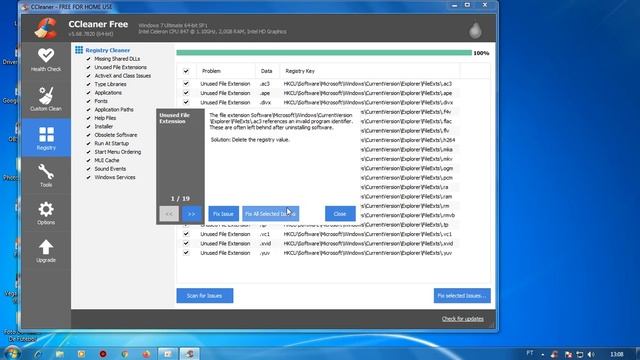Close the issue dialog
Image resolution: width=640 pixels, height=360 pixels.
[x=340, y=214]
